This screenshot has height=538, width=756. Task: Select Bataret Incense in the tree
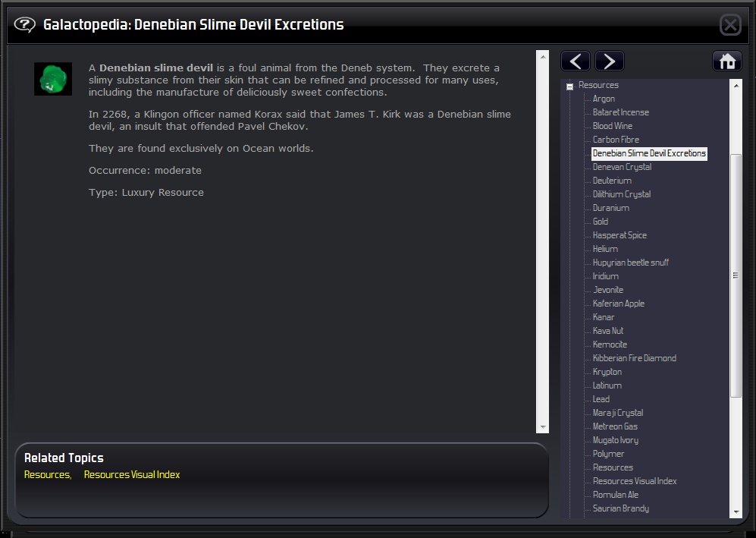coord(620,112)
